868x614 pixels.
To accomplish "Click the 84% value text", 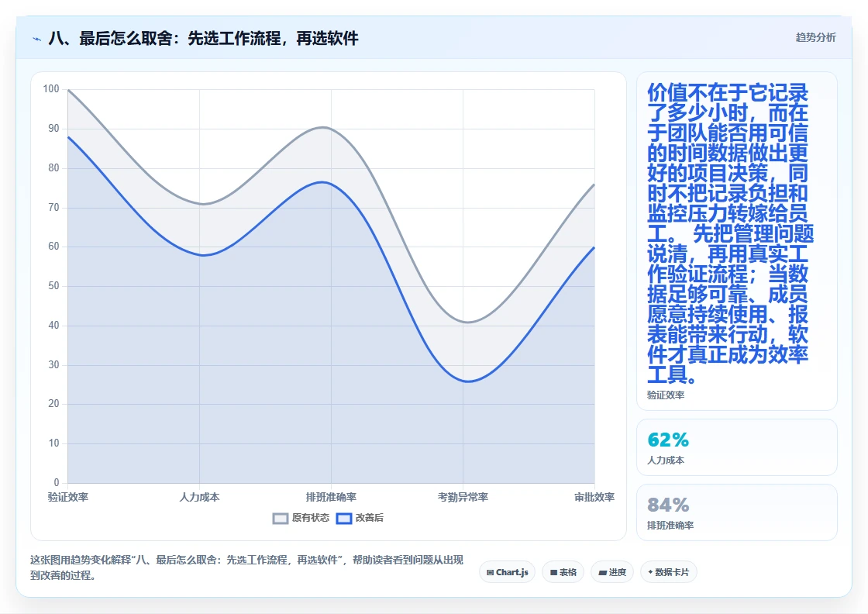I will [668, 505].
